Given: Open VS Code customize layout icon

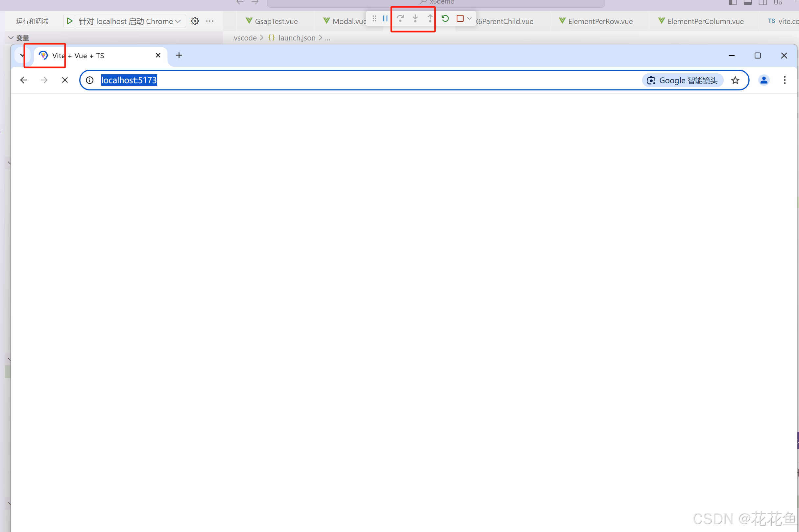Looking at the screenshot, I should [778, 2].
